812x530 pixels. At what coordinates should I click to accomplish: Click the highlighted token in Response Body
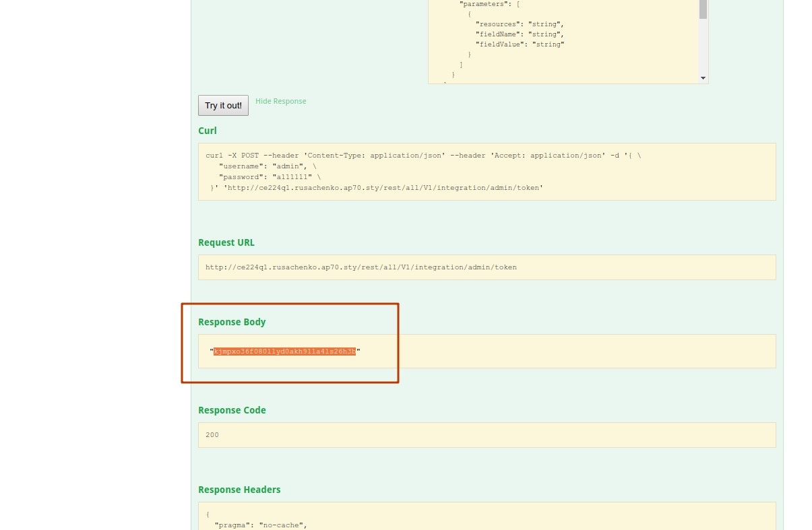point(284,352)
